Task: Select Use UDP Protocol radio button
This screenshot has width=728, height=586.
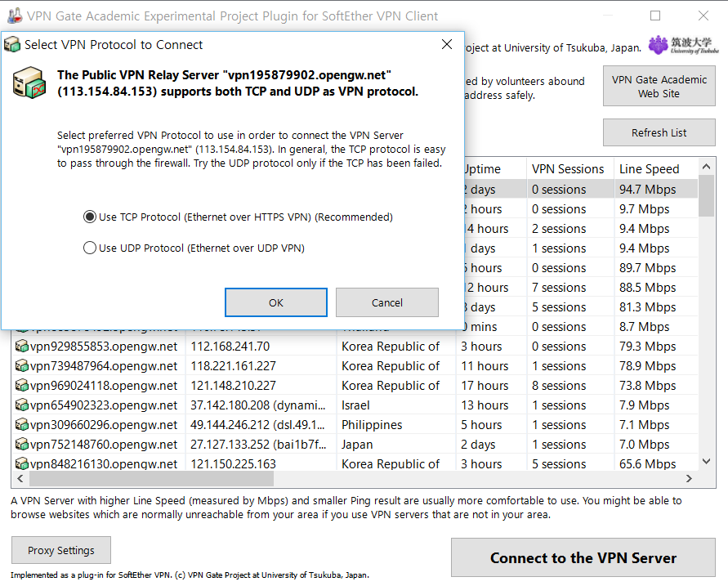Action: (x=90, y=248)
